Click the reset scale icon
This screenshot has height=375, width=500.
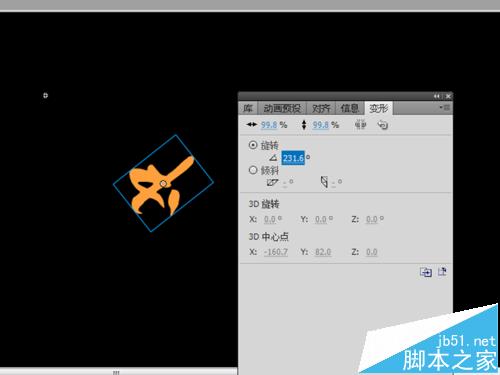pos(383,125)
